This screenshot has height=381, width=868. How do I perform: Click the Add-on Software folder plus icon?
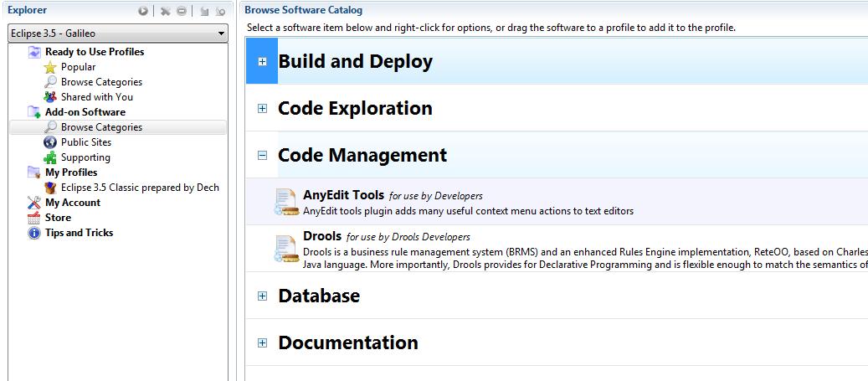tap(34, 112)
